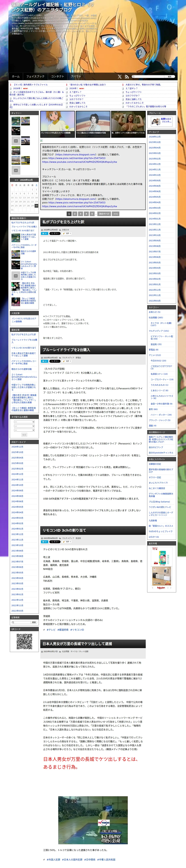Go to previous month in calendar header
The height and width of the screenshot is (868, 186).
pos(16,180)
